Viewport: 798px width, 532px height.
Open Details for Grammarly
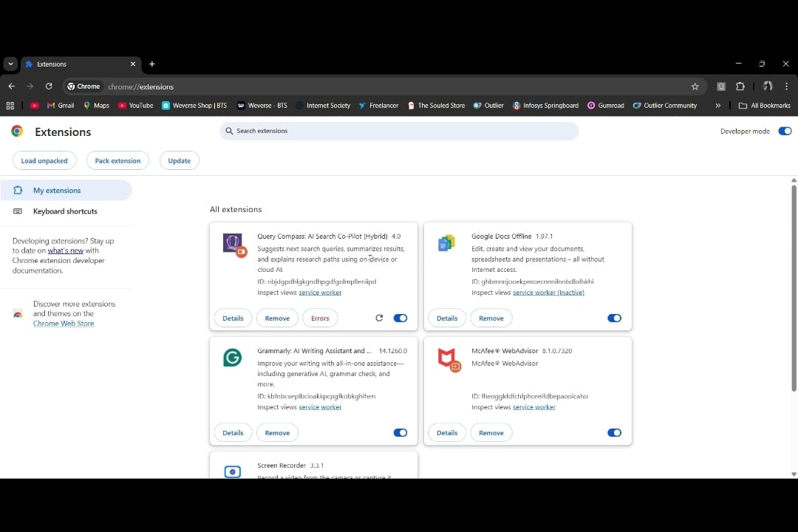pyautogui.click(x=233, y=433)
